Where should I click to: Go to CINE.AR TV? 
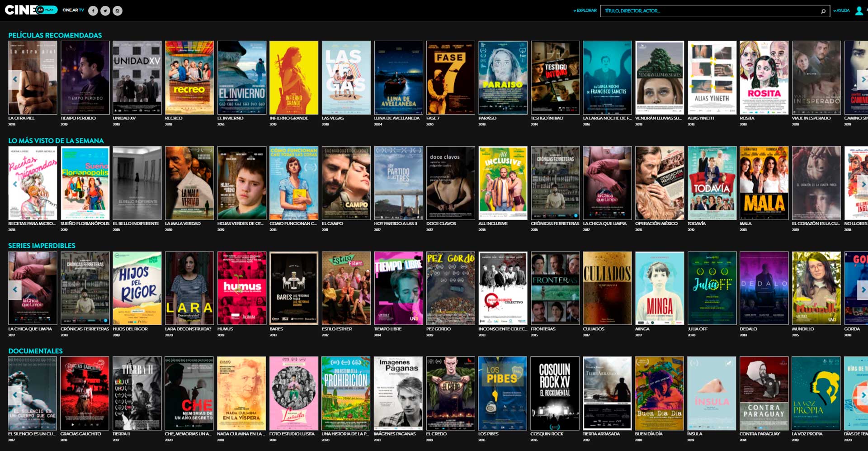click(x=72, y=9)
